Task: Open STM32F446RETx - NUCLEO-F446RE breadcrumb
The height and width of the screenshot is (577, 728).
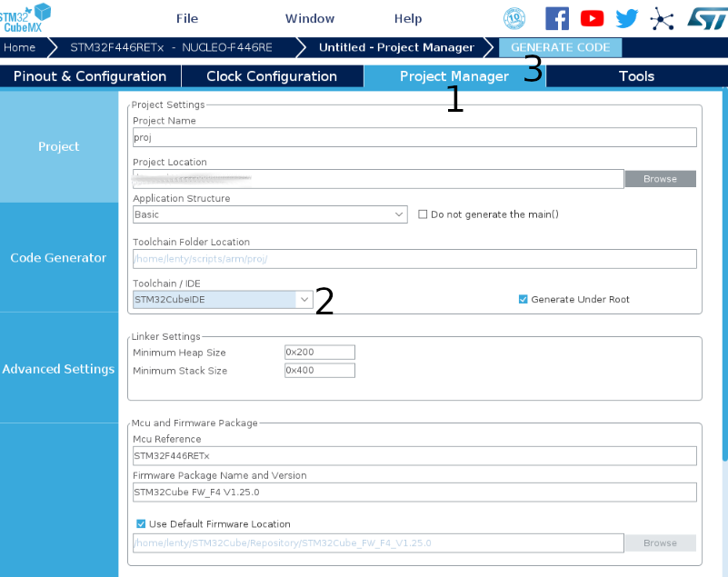Action: (172, 47)
